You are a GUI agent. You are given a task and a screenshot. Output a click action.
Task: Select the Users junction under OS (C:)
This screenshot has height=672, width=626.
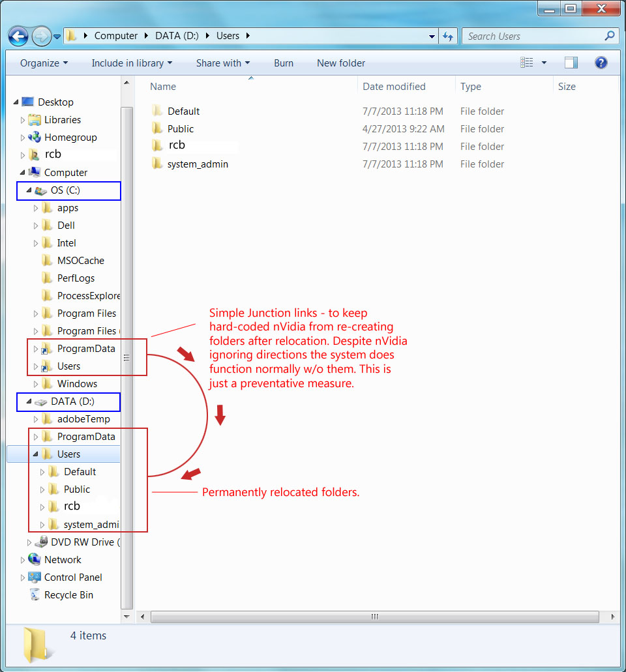click(x=68, y=366)
